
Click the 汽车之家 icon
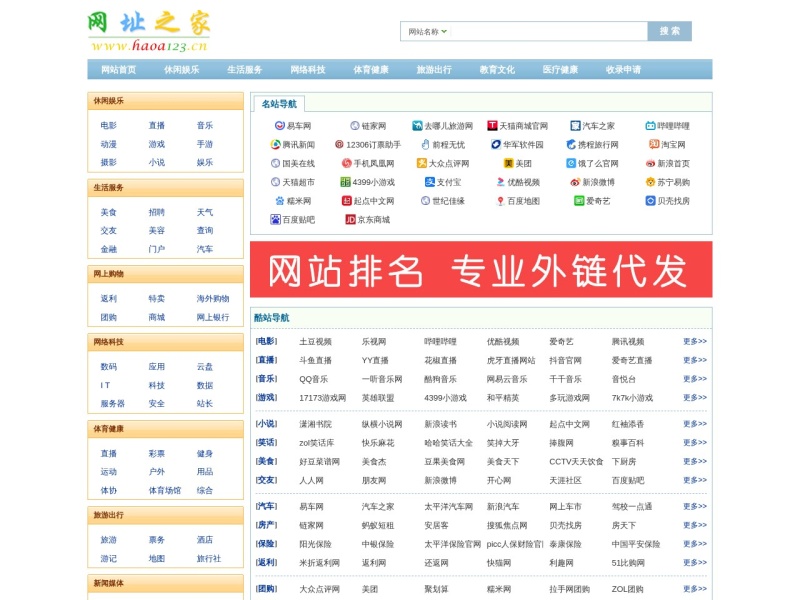(576, 126)
